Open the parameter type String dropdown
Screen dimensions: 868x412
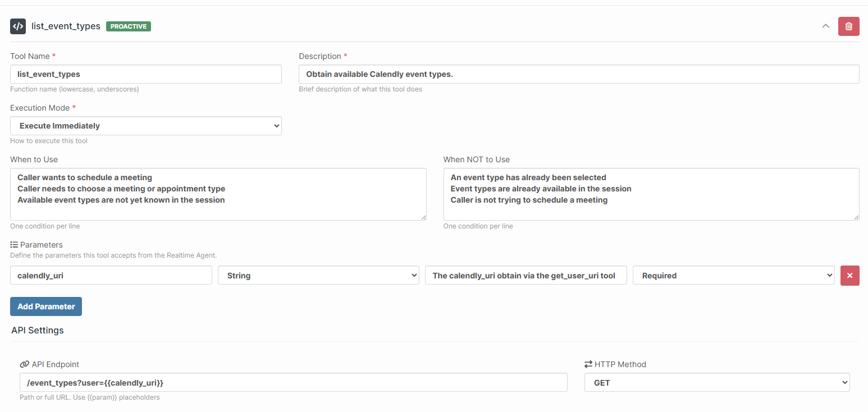318,276
